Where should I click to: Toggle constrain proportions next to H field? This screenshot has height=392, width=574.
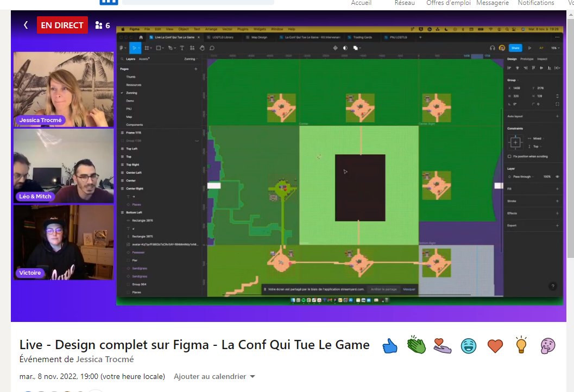point(557,96)
